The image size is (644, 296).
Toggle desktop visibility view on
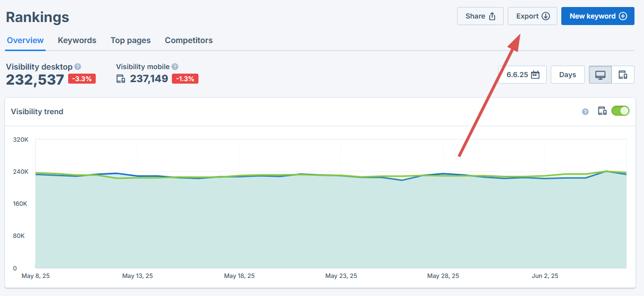tap(600, 74)
